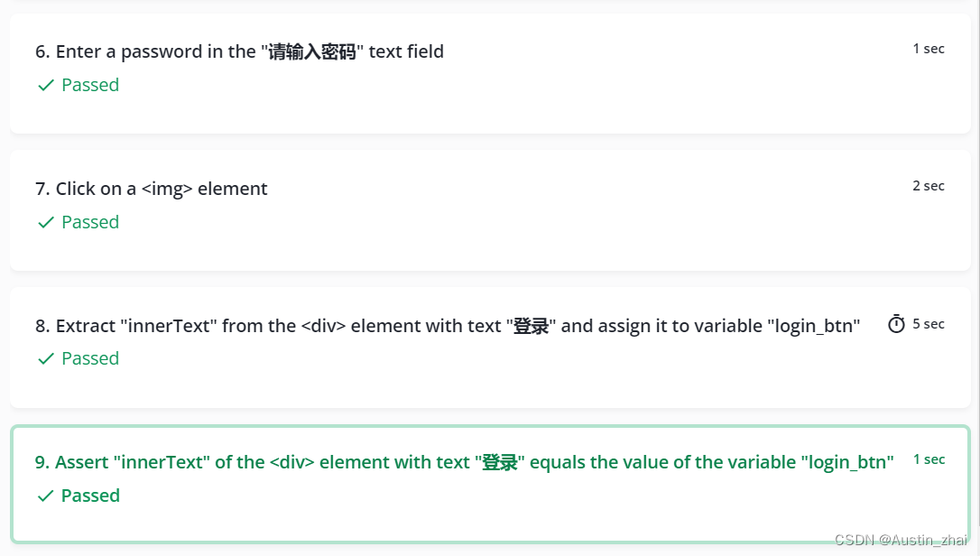Click the green checkmark on step 9

[46, 496]
